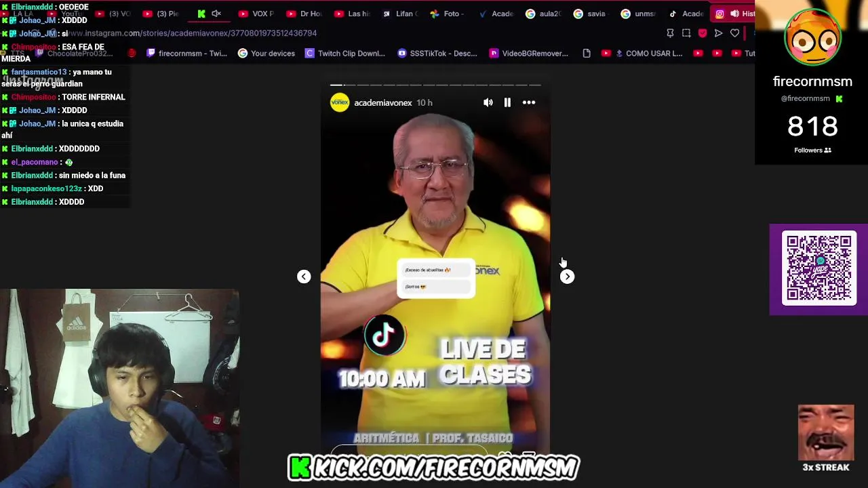868x488 pixels.
Task: Open the 'ChocolatePro032...' bookmark
Action: coord(75,54)
